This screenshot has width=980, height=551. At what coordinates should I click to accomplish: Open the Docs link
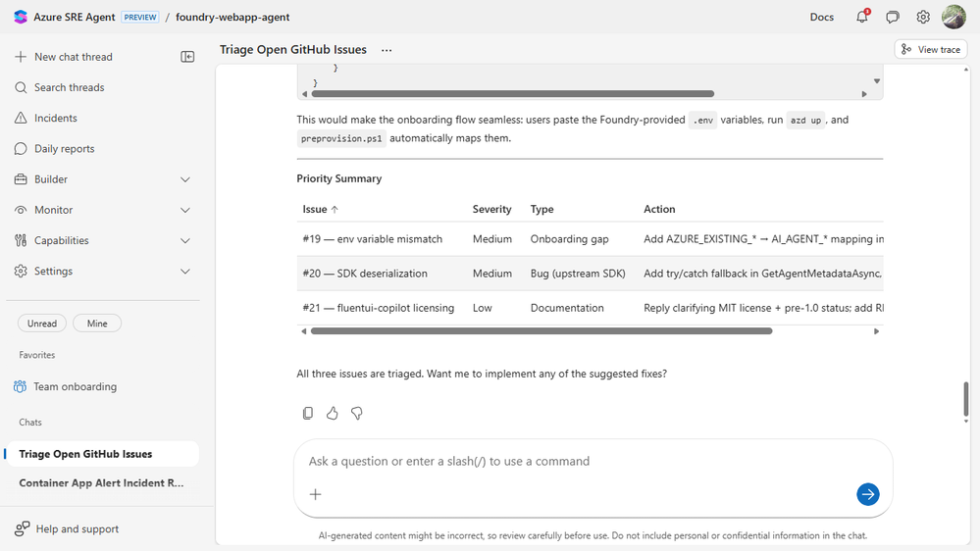coord(822,17)
